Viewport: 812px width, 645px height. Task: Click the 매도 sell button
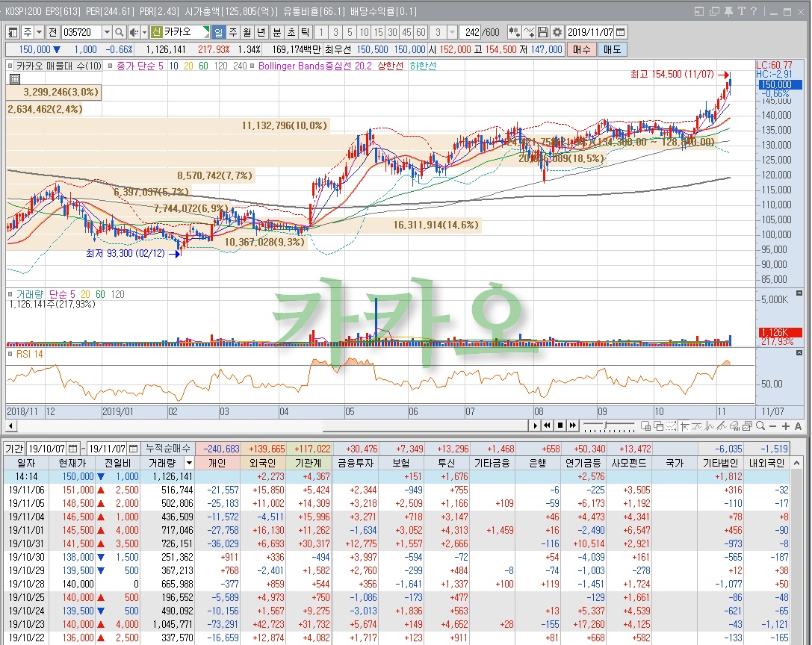click(x=612, y=49)
